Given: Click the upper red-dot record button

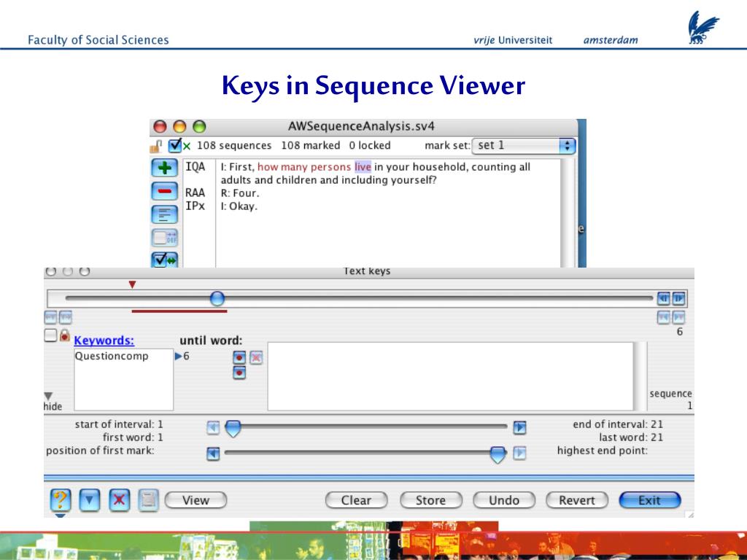Looking at the screenshot, I should click(239, 357).
